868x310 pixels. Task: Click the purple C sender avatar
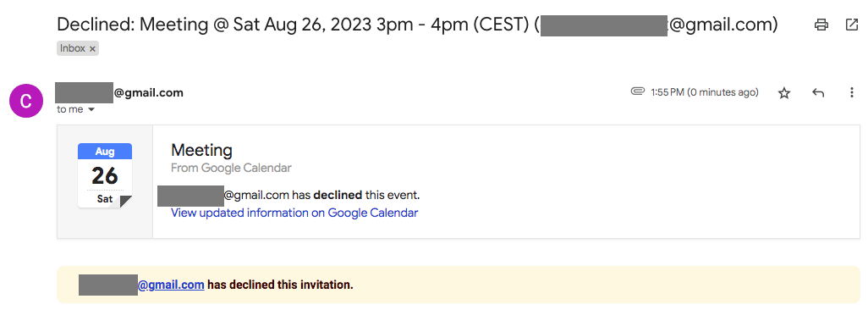[26, 101]
